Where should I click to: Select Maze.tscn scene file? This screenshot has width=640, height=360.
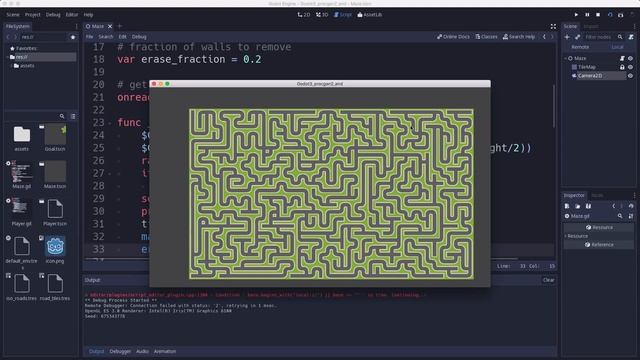pyautogui.click(x=55, y=175)
